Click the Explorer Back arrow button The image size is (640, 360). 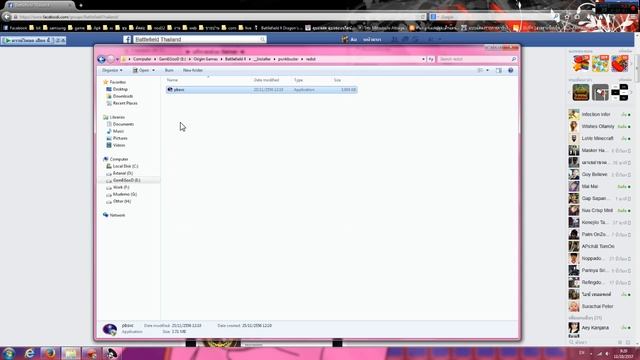click(x=102, y=59)
